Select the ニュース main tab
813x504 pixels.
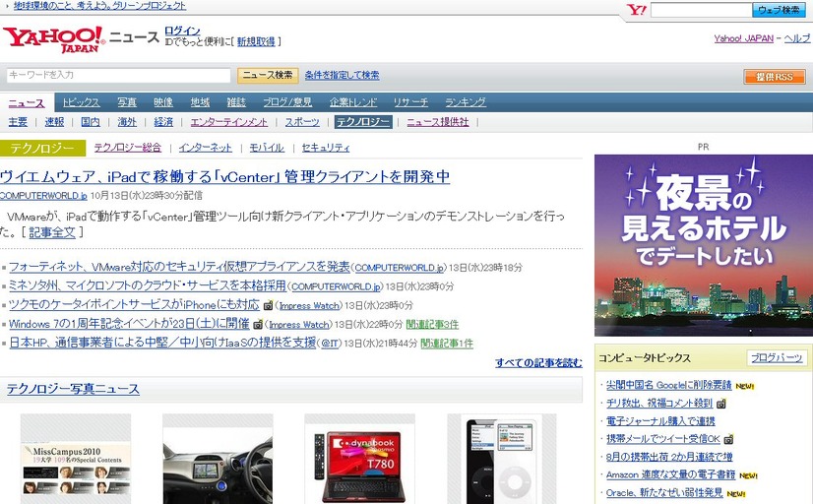(27, 102)
